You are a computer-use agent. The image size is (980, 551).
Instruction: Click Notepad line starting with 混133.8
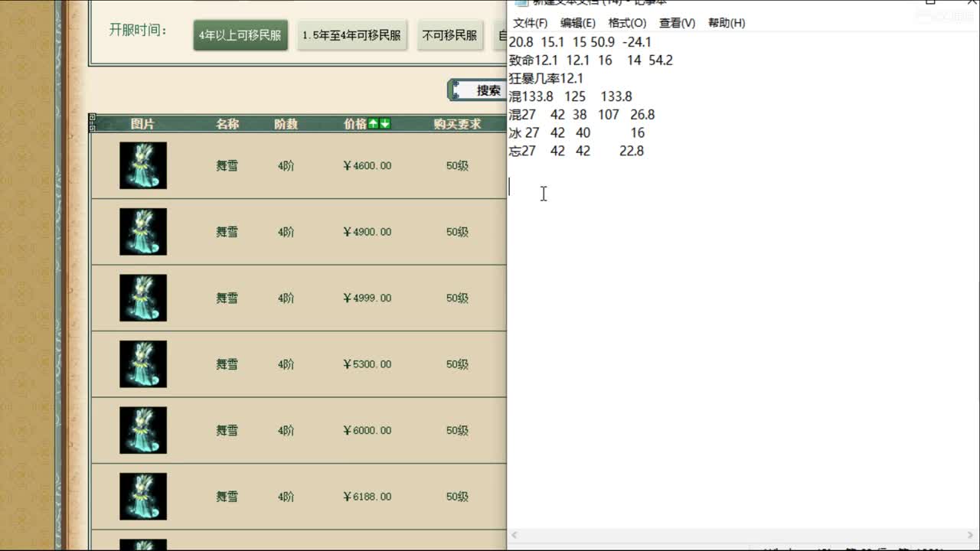[x=570, y=96]
